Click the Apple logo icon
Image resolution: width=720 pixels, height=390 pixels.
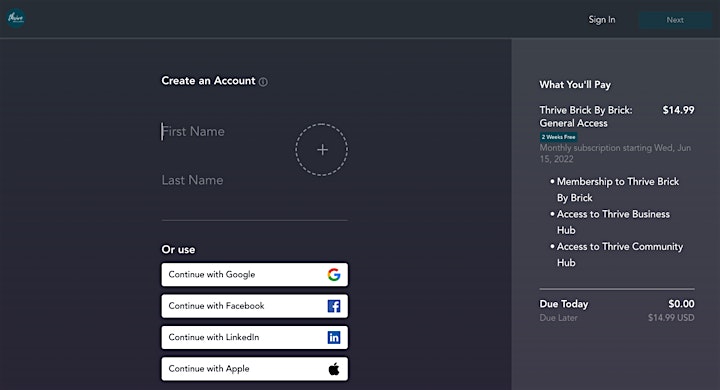(334, 368)
